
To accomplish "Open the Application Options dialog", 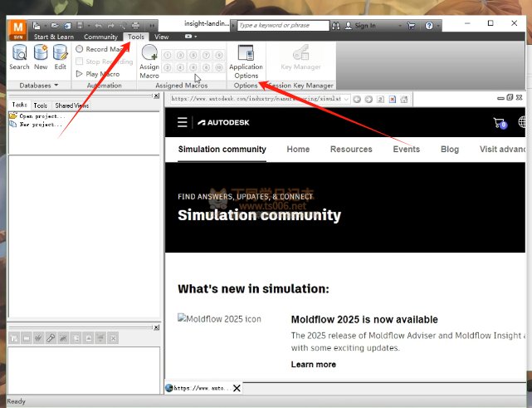I will (x=246, y=60).
